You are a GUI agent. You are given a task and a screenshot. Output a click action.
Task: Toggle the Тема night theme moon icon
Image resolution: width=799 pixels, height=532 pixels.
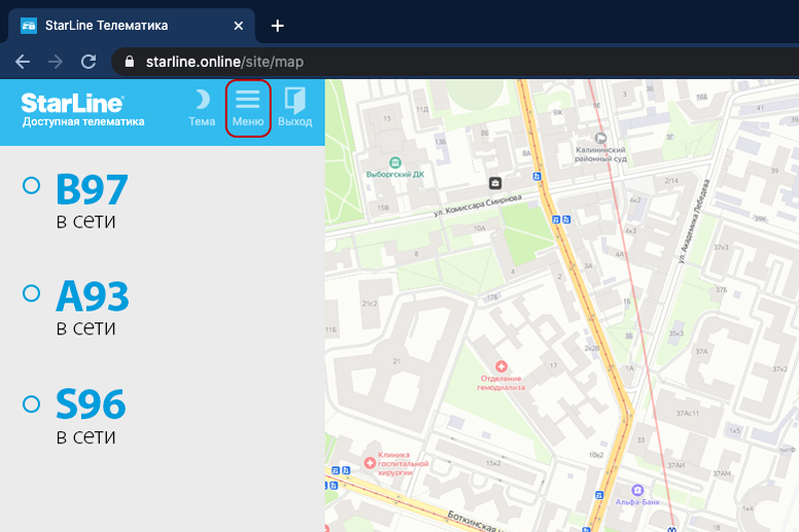click(x=203, y=100)
